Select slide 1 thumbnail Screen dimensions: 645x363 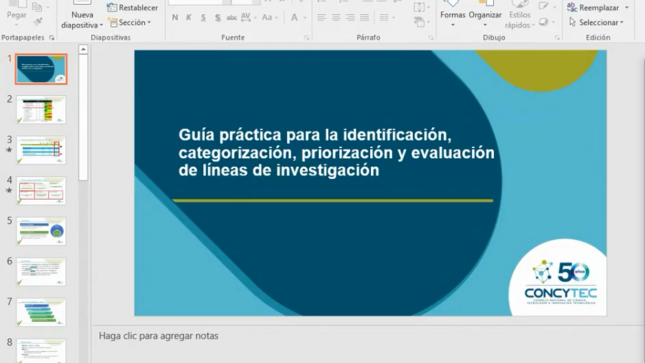(x=41, y=69)
